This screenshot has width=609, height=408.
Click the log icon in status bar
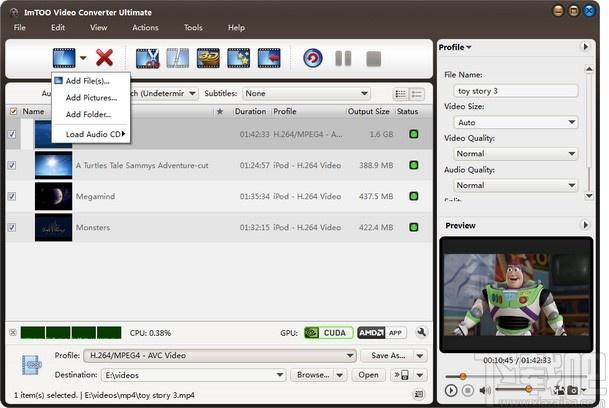coord(419,394)
